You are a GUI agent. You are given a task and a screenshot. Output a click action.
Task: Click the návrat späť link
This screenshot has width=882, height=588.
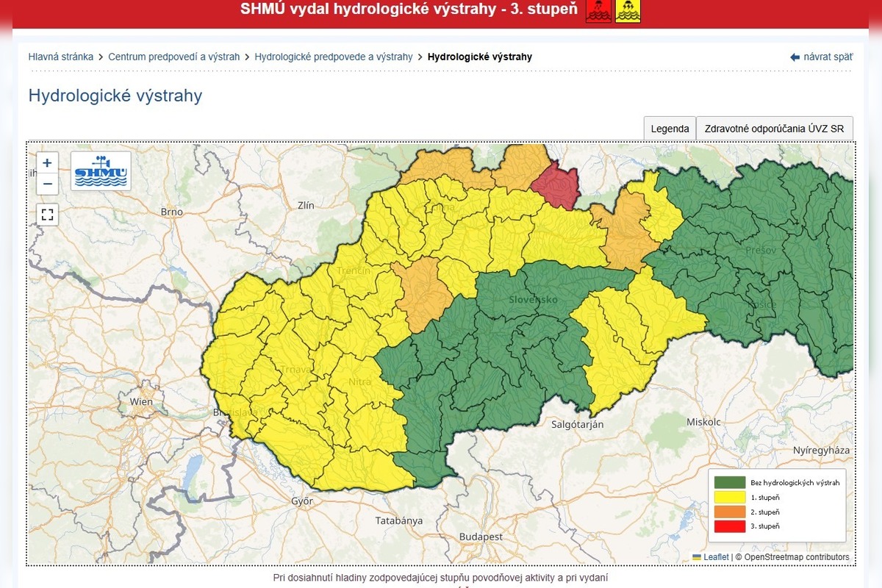828,57
